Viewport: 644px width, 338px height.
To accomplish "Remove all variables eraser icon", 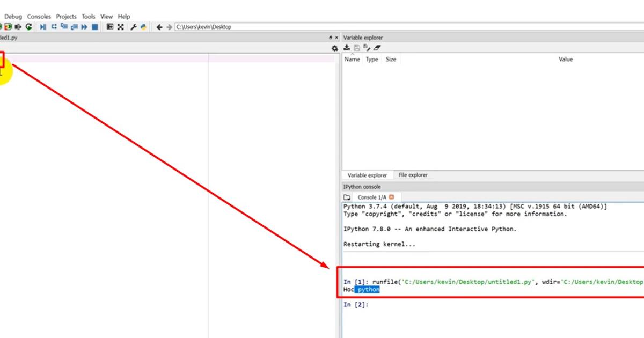I will (377, 48).
